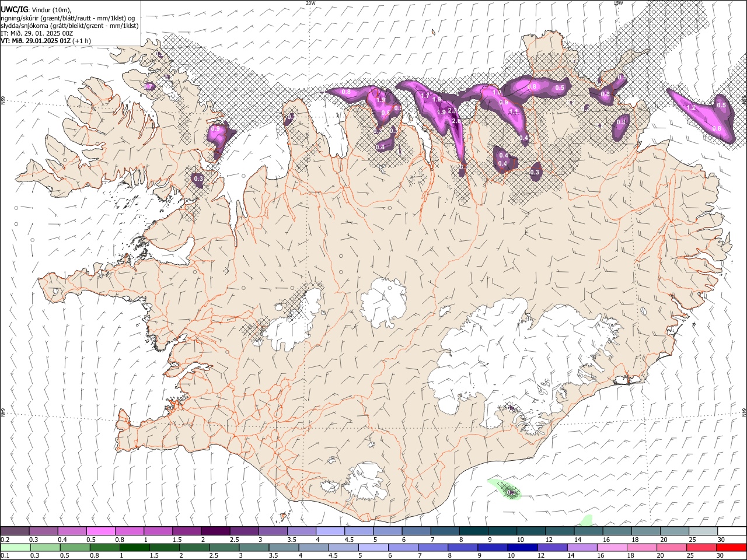Click the '1.2' value in the offshore eastern snow band
Viewport: 747px width, 560px height.
(x=690, y=108)
